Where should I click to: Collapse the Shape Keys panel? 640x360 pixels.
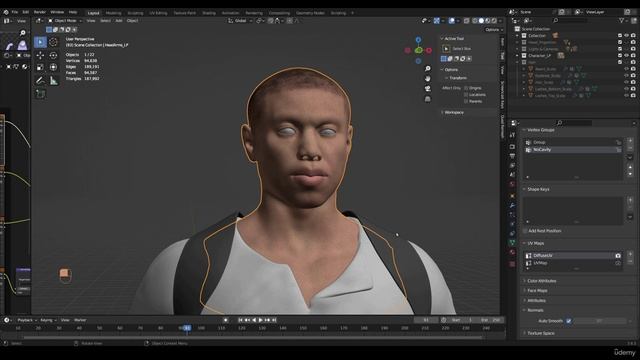point(538,189)
